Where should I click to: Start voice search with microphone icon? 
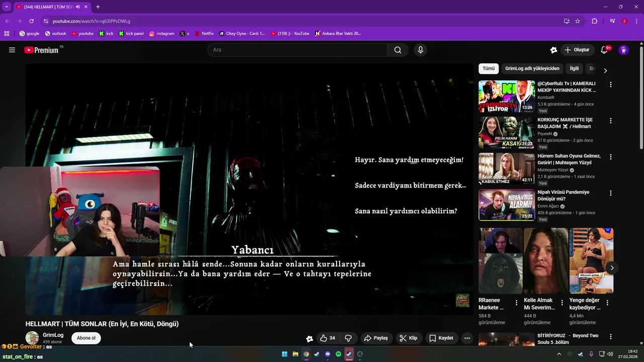(x=421, y=50)
